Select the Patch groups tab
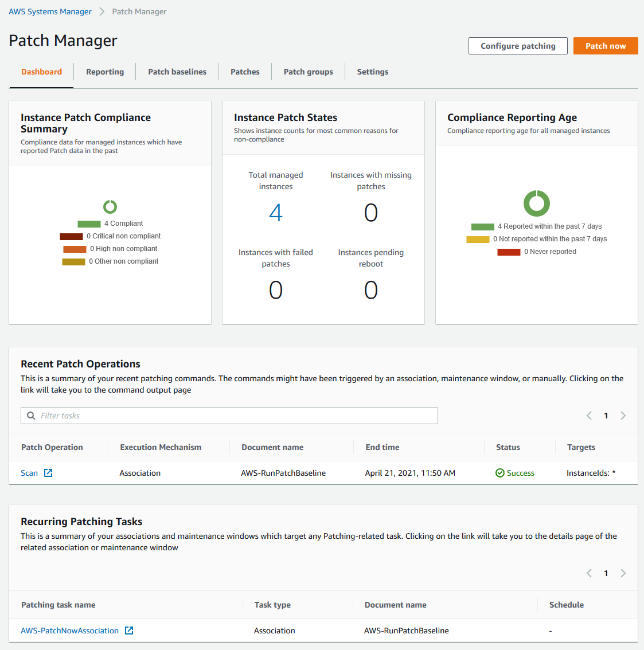644x650 pixels. tap(308, 72)
